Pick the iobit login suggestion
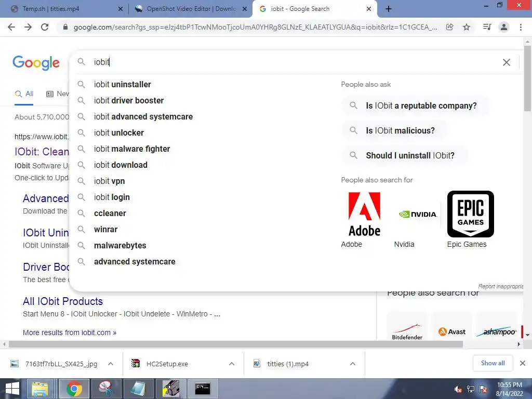This screenshot has width=532, height=399. click(112, 197)
